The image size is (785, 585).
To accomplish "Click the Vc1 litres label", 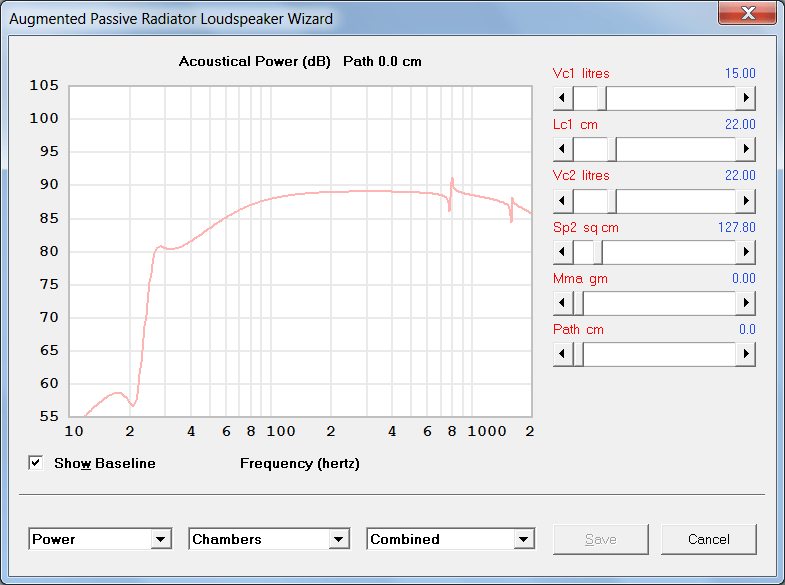I will [581, 74].
